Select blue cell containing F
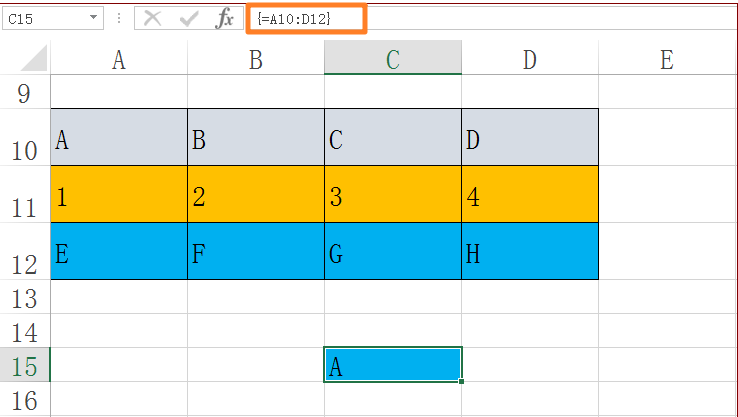This screenshot has width=738, height=417. coord(256,251)
